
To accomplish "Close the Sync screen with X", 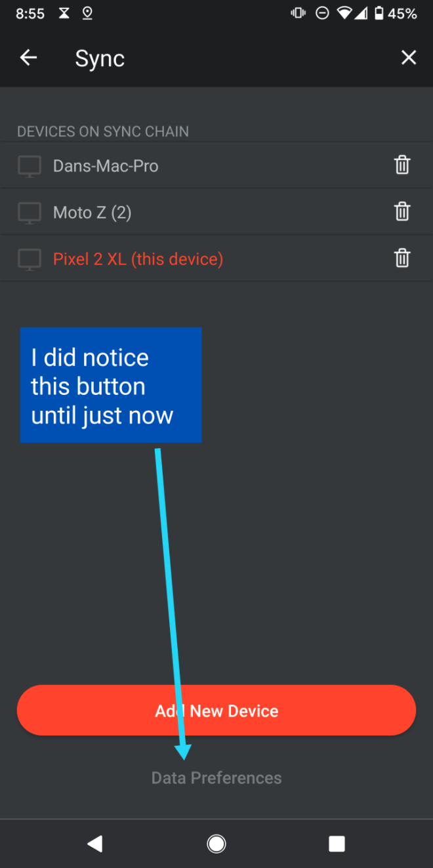I will (409, 58).
